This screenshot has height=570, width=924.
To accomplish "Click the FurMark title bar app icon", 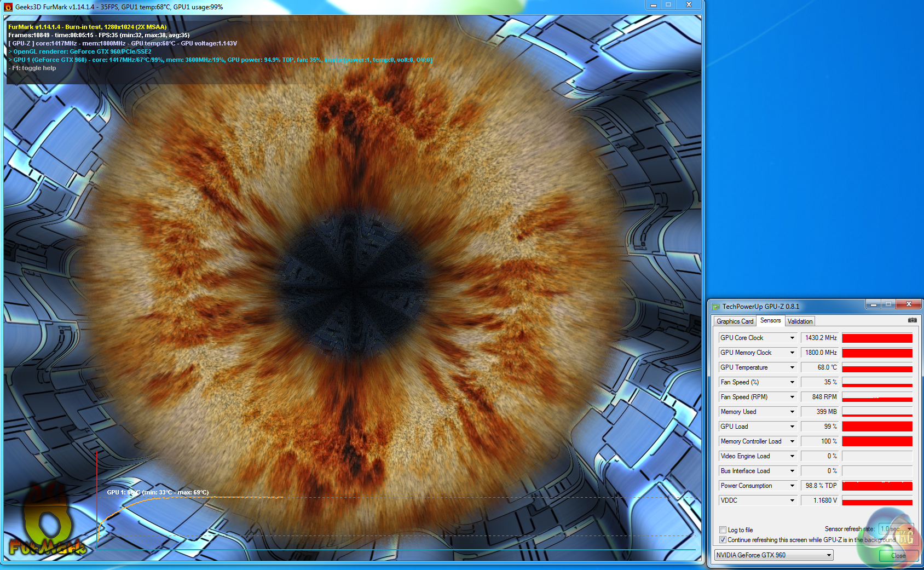I will click(x=8, y=7).
